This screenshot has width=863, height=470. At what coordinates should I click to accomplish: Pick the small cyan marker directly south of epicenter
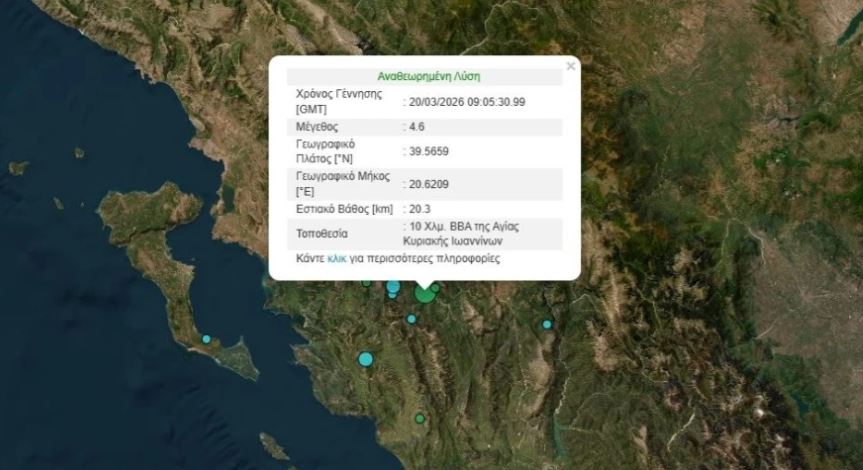tap(411, 319)
